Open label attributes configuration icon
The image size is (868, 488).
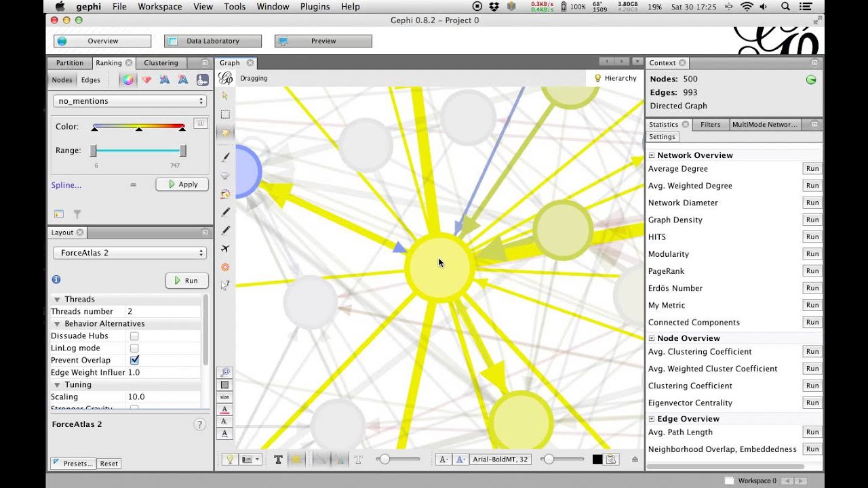point(612,460)
